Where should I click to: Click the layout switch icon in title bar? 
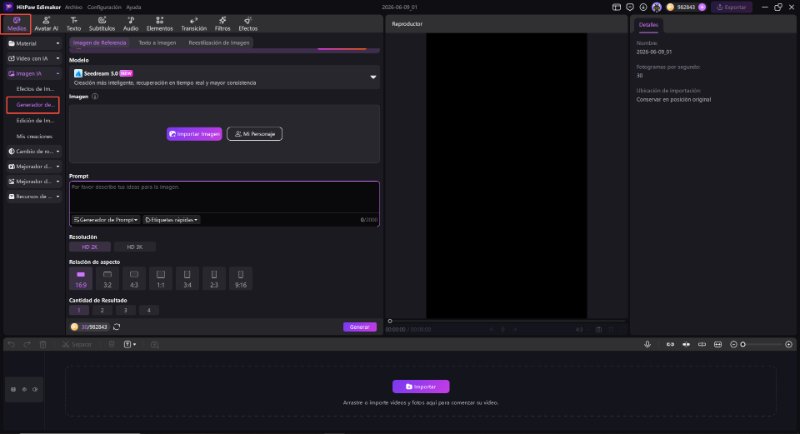tap(616, 7)
